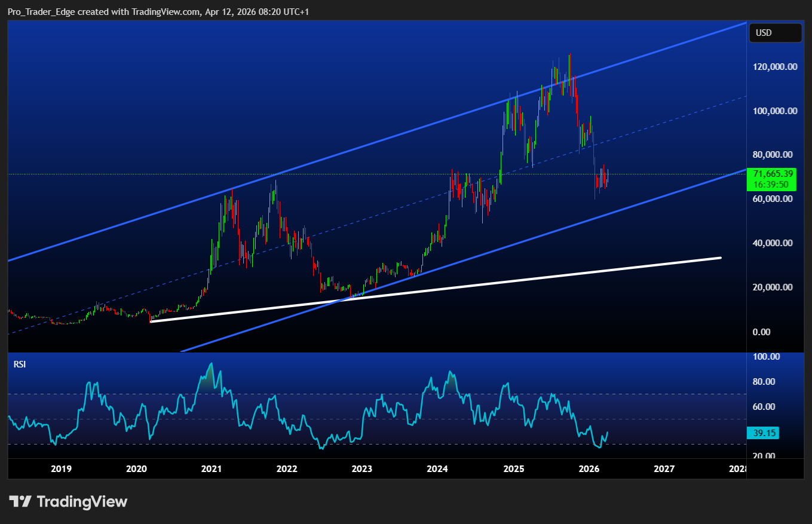812x524 pixels.
Task: Open the USD currency selector
Action: pyautogui.click(x=775, y=33)
